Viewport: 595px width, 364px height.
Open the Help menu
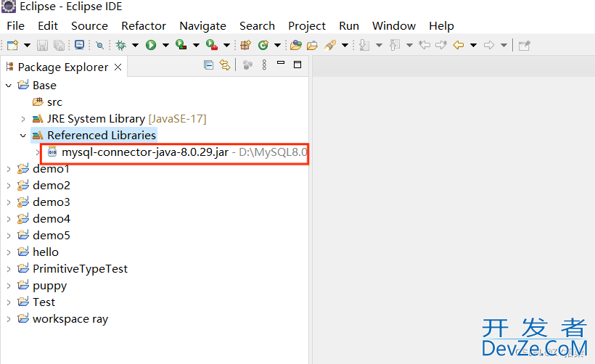coord(441,26)
